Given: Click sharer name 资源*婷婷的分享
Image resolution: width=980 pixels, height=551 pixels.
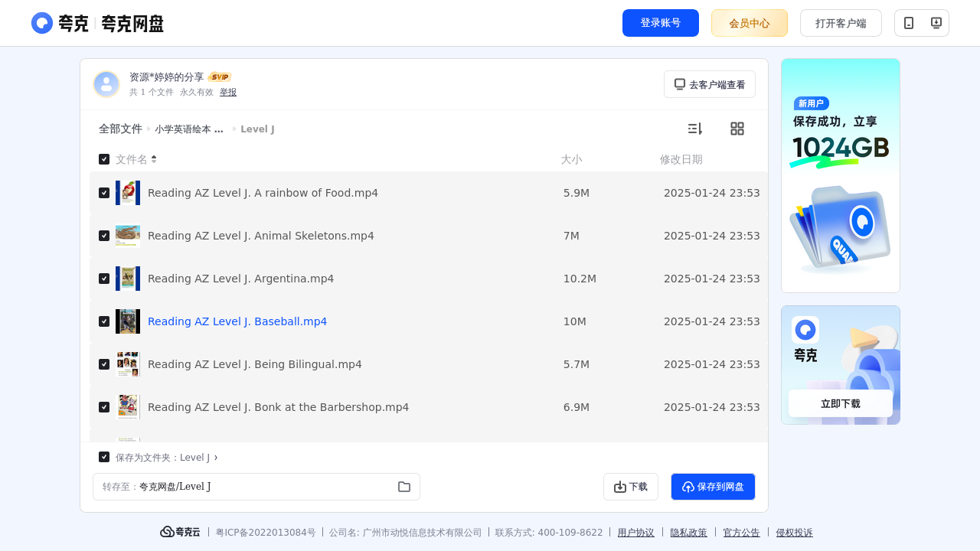Looking at the screenshot, I should (x=167, y=77).
